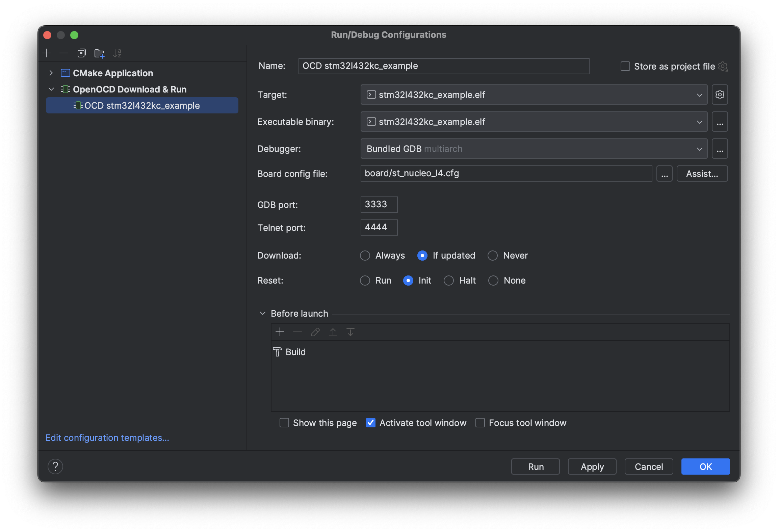Open the Target settings gear

(720, 95)
